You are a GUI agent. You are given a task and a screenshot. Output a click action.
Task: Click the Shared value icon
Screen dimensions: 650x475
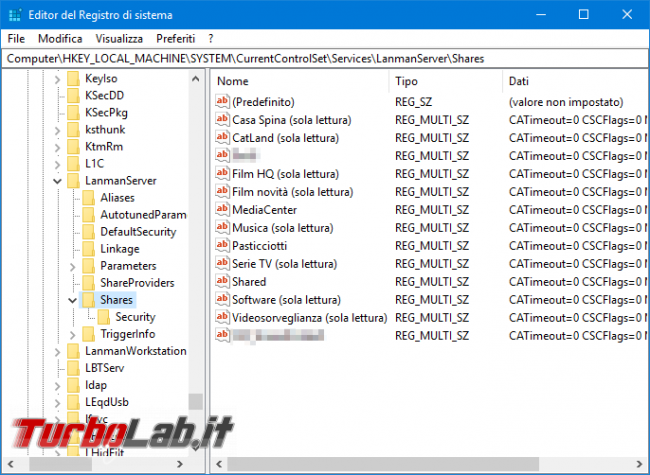(x=222, y=281)
